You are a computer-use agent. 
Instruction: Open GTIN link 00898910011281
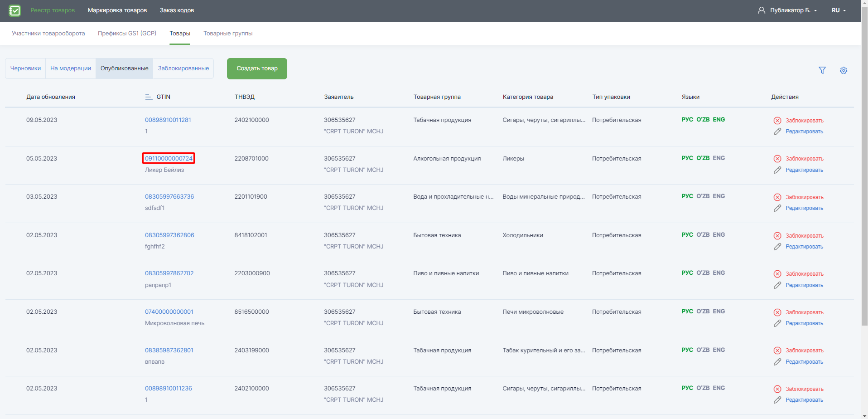168,120
